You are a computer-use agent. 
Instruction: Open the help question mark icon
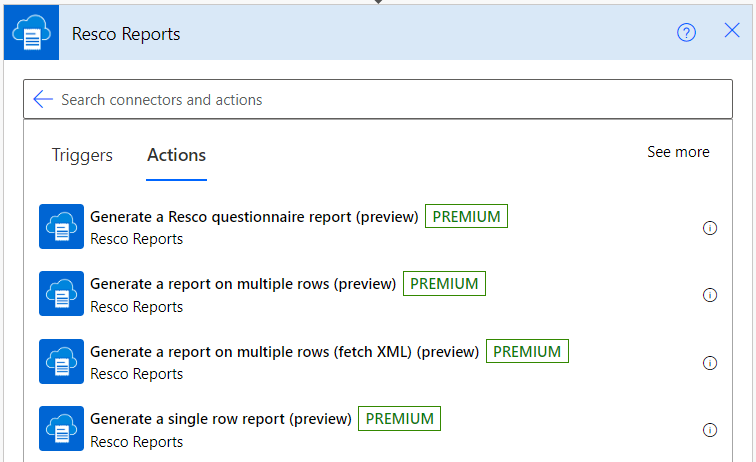[x=686, y=32]
